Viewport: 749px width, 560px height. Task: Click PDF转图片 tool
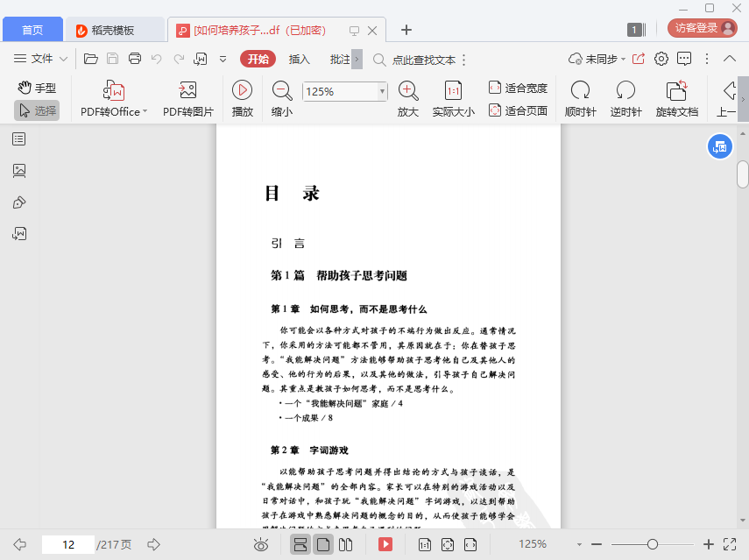pyautogui.click(x=187, y=98)
